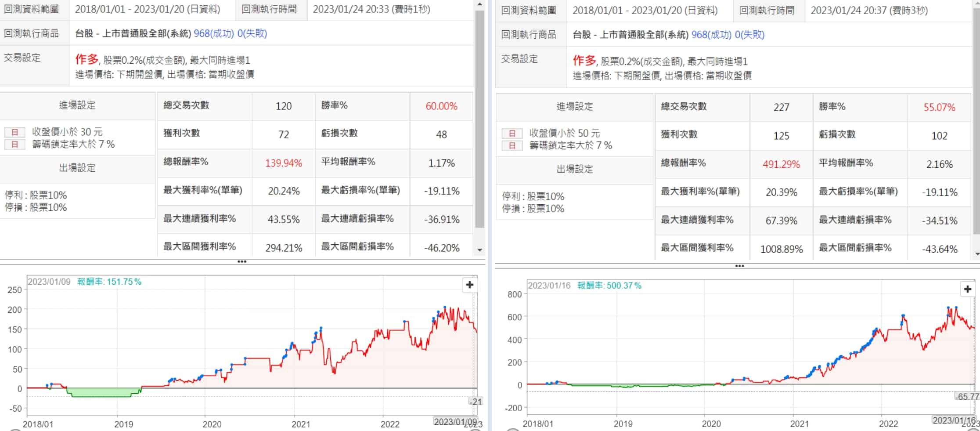Open 0(失敗) link in left panel

[x=252, y=33]
